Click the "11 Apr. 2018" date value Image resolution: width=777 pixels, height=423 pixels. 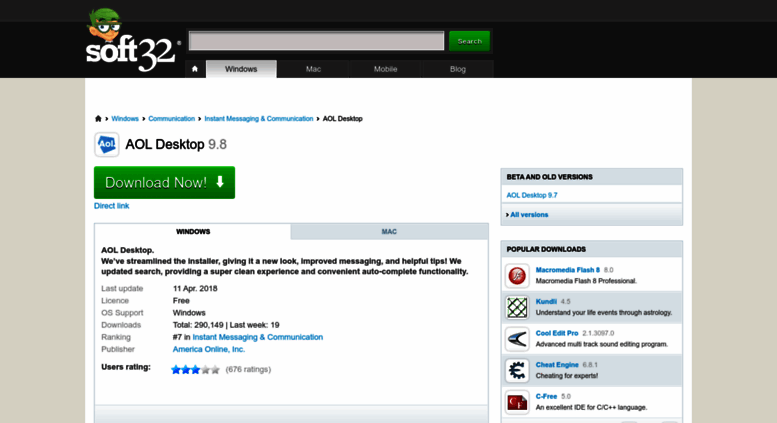click(x=195, y=288)
